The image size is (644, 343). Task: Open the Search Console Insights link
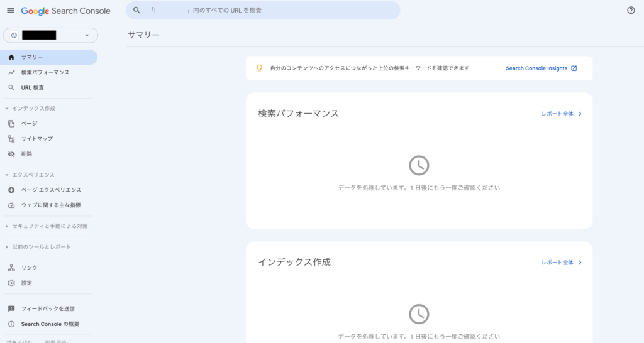tap(536, 68)
